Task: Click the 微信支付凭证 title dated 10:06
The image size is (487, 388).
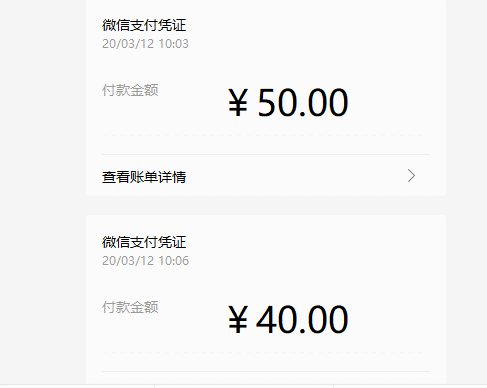Action: 144,242
